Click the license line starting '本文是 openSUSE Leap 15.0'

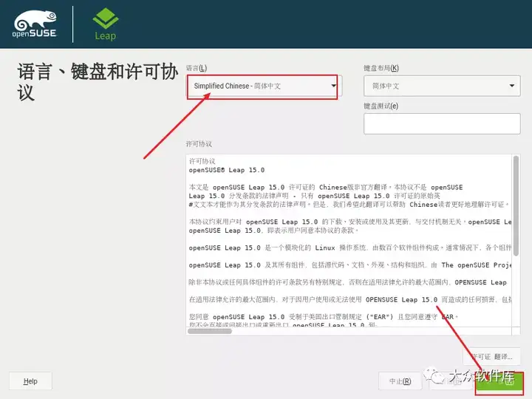[326, 187]
